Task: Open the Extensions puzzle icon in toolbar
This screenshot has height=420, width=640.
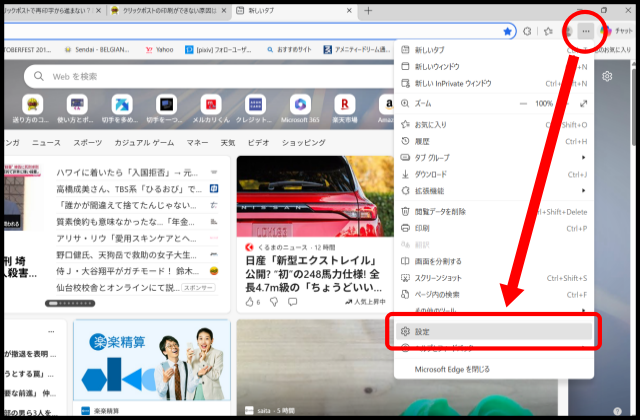Action: (527, 31)
